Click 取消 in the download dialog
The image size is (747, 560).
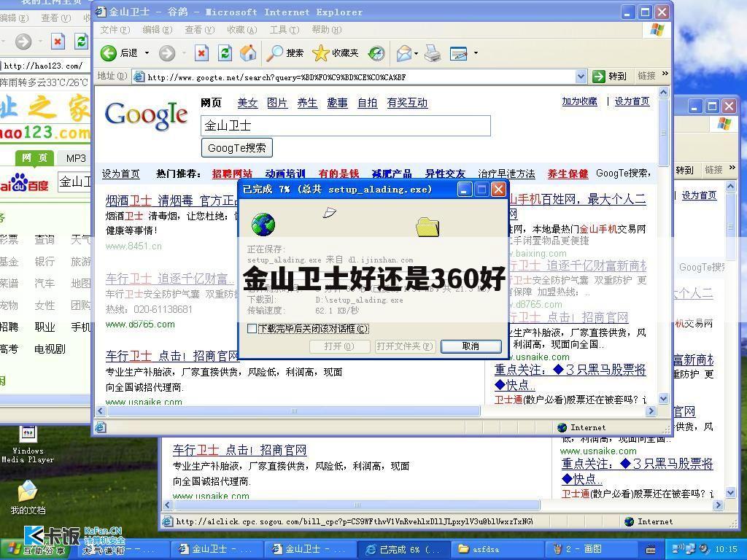471,346
